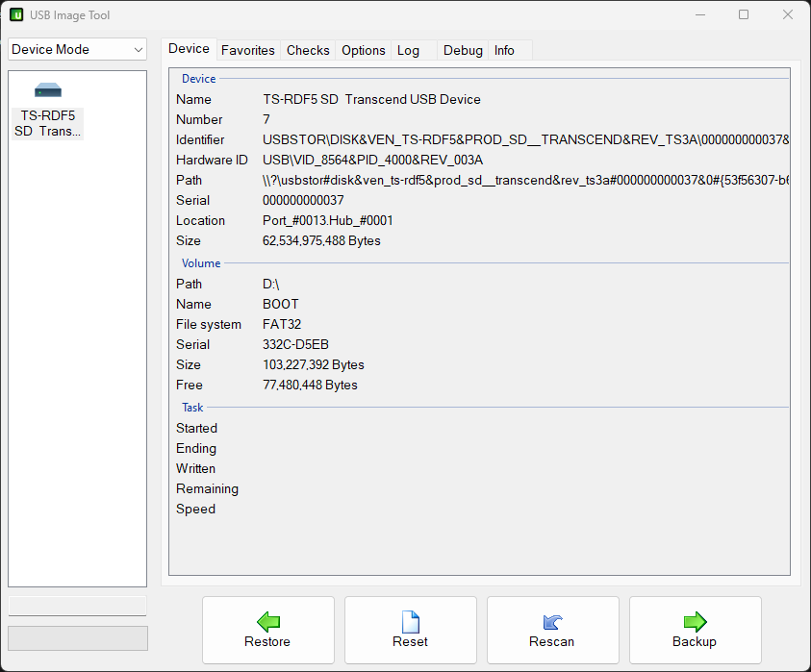Click location Port_#0013.Hub_#0001
Image resolution: width=811 pixels, height=672 pixels.
point(328,220)
